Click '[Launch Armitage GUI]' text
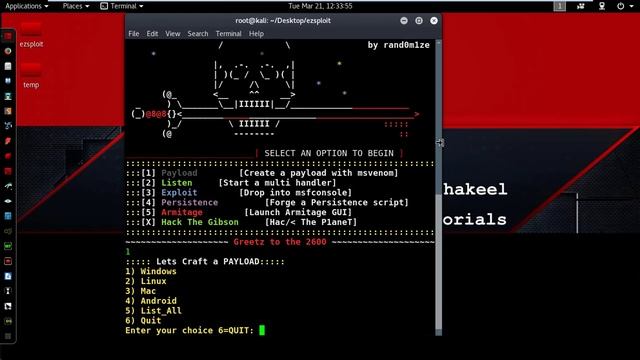The width and height of the screenshot is (640, 360). 298,212
